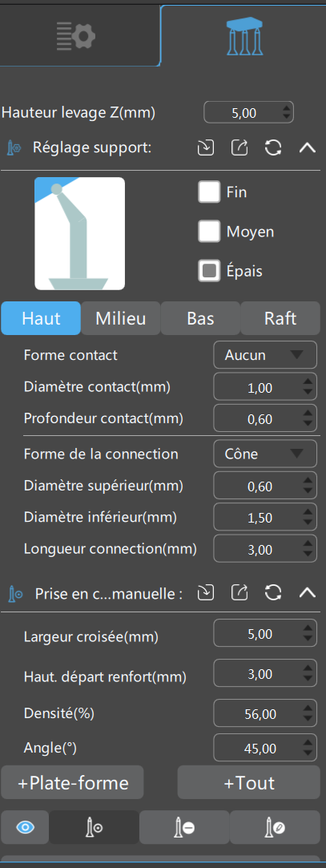Toggle the Épais support checkbox
326x868 pixels.
coord(210,271)
